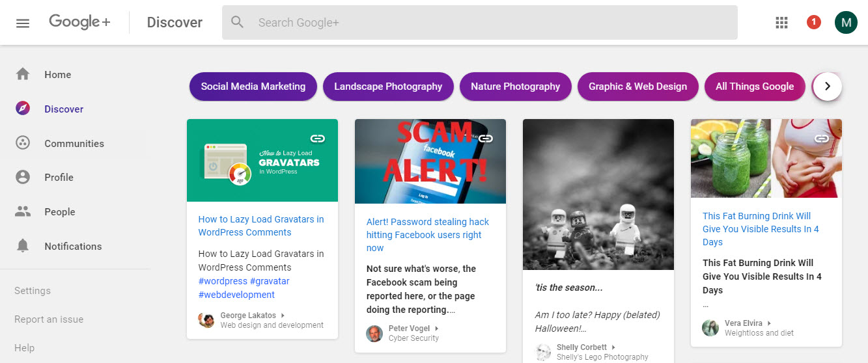This screenshot has height=363, width=868.
Task: Click link icon on Scam Alert image
Action: 486,138
